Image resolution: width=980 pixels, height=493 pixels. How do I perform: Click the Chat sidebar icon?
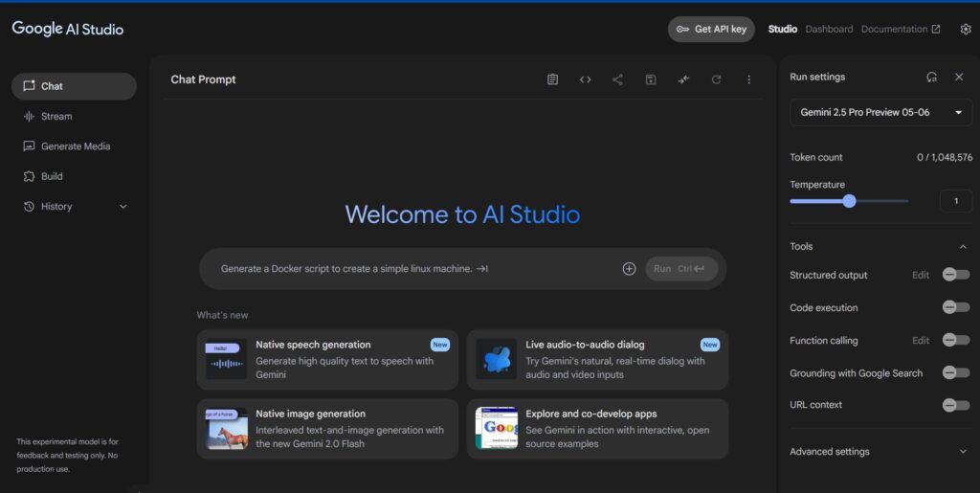[29, 86]
